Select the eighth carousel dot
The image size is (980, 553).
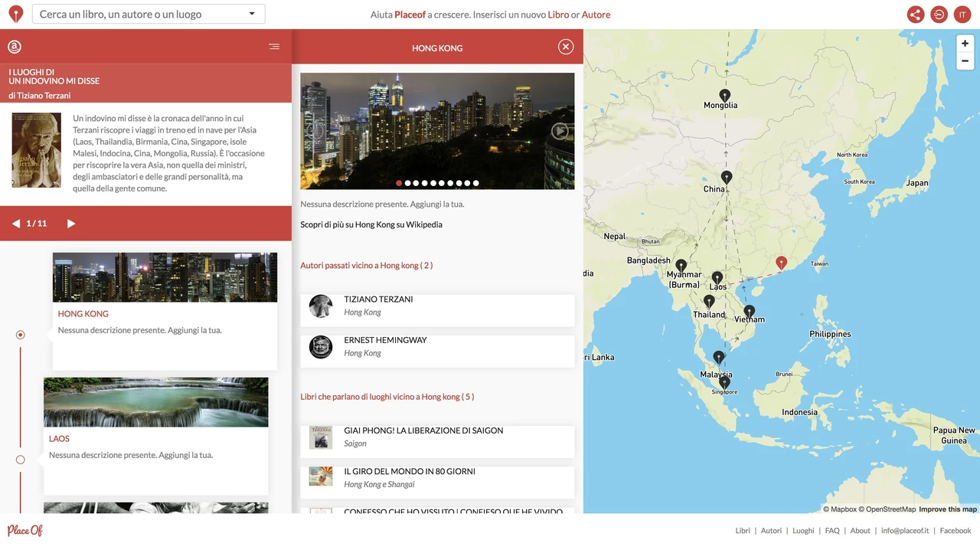(x=459, y=183)
